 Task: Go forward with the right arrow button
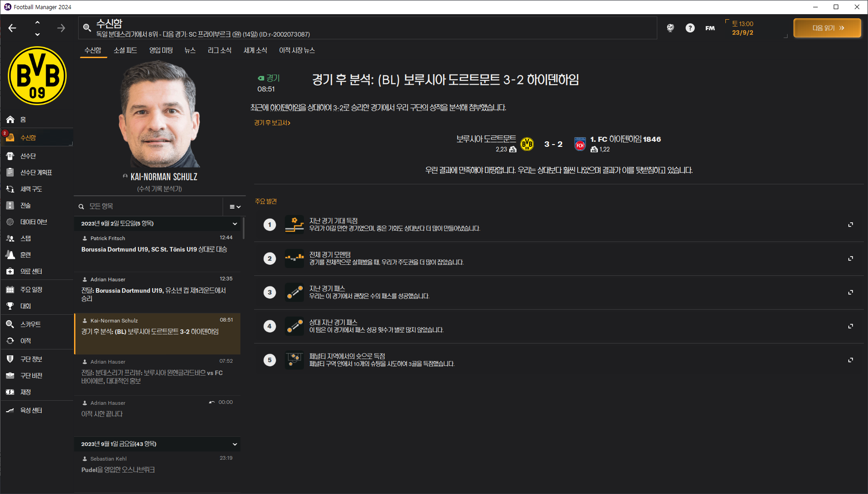pyautogui.click(x=61, y=28)
